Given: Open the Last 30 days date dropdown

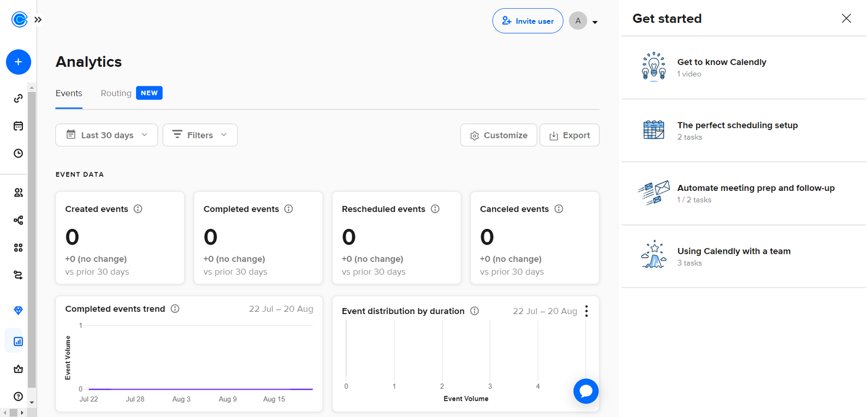Looking at the screenshot, I should click(x=107, y=135).
